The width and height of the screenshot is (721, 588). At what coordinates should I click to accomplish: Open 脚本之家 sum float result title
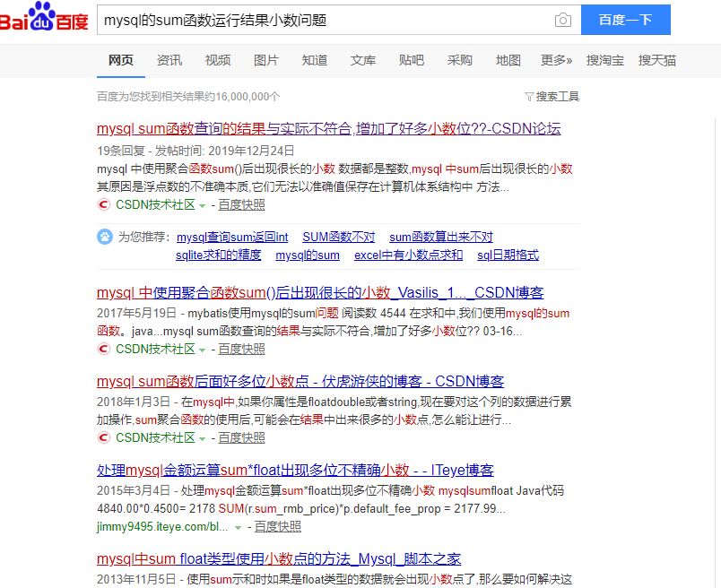[x=279, y=558]
